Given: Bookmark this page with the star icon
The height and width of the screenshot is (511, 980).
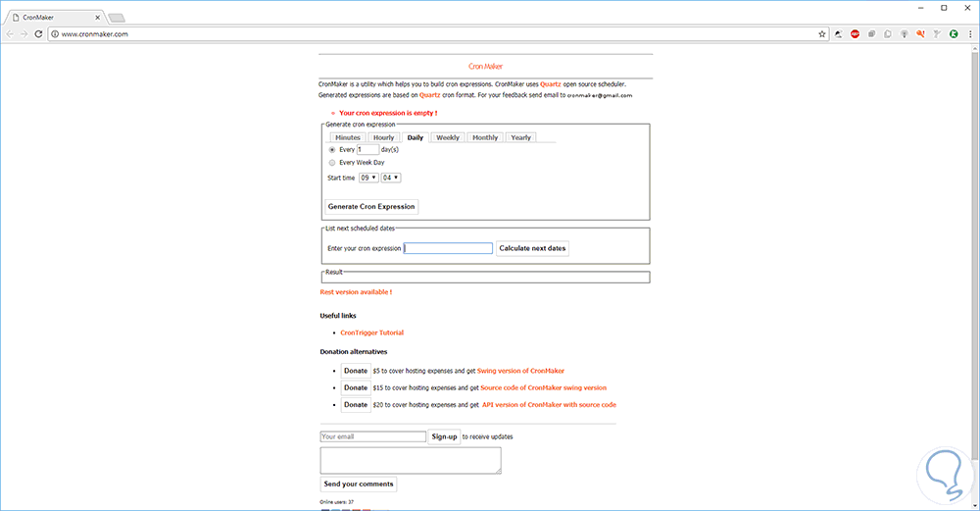Looking at the screenshot, I should point(822,34).
